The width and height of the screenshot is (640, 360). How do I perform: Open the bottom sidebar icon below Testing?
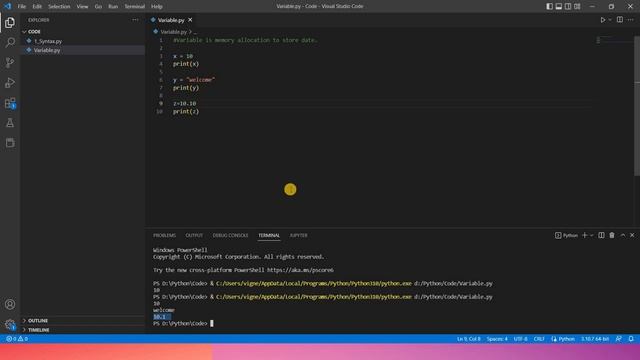tap(10, 143)
